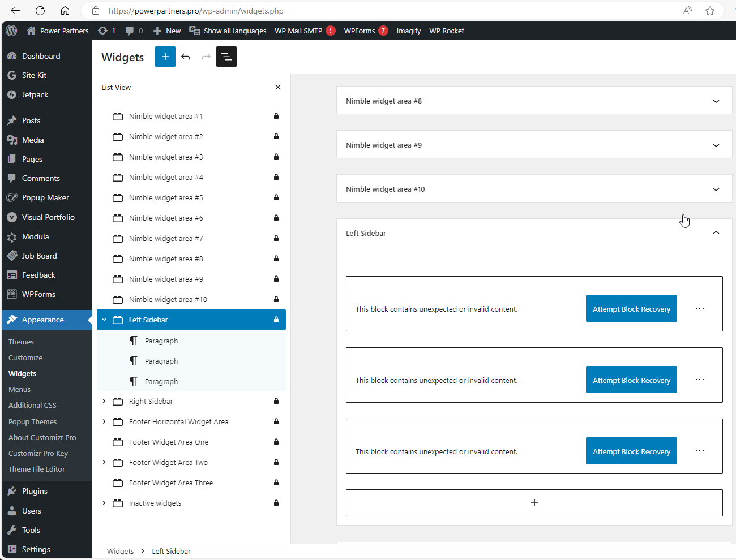Click the browser refresh icon
The height and width of the screenshot is (560, 736).
pyautogui.click(x=40, y=11)
